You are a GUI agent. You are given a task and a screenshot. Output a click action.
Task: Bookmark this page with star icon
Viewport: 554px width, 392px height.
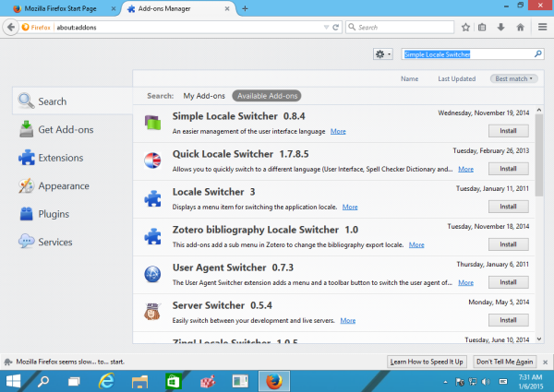click(x=465, y=27)
